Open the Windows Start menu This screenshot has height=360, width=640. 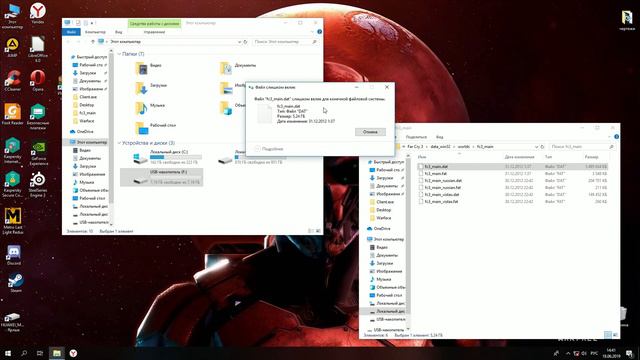point(8,353)
